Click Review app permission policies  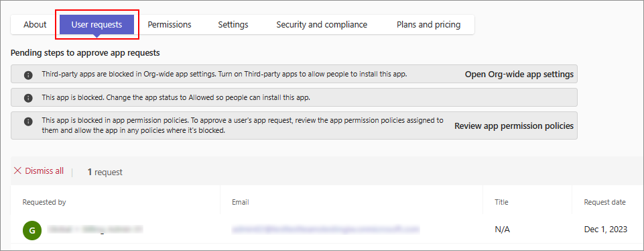pyautogui.click(x=514, y=126)
